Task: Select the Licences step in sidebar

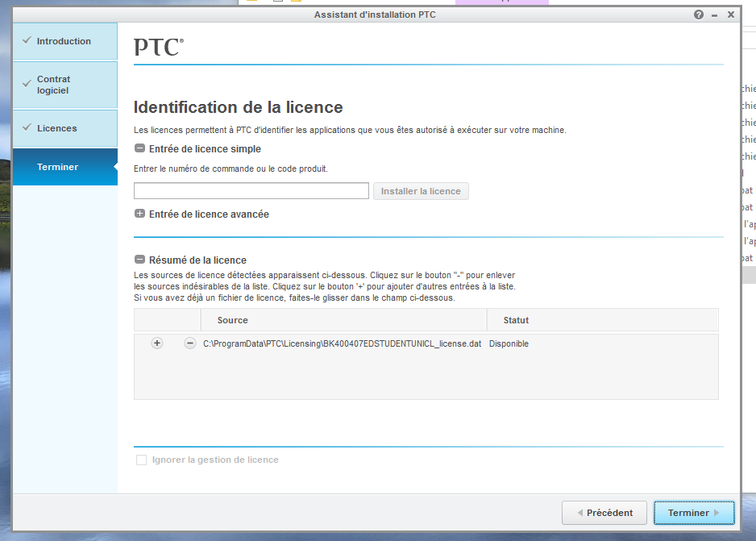Action: [x=65, y=128]
